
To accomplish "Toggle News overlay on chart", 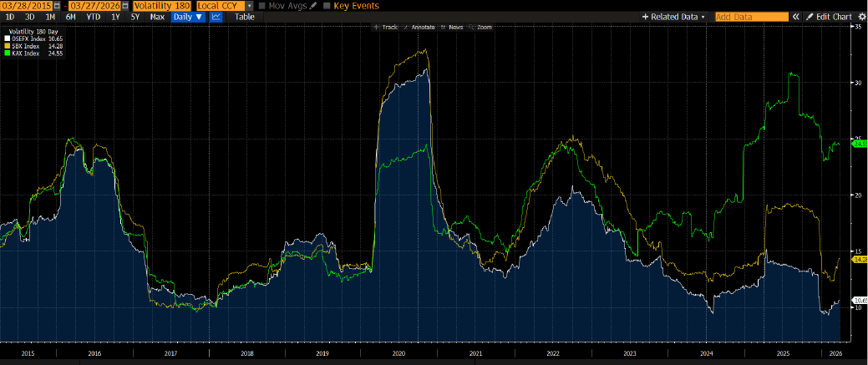I will [x=452, y=28].
